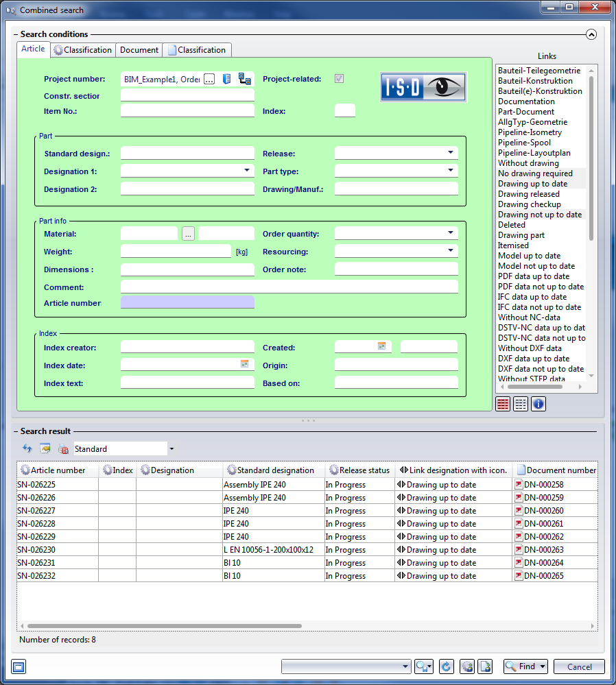
Task: Click the circular refresh arrow icon beside Find
Action: point(447,666)
